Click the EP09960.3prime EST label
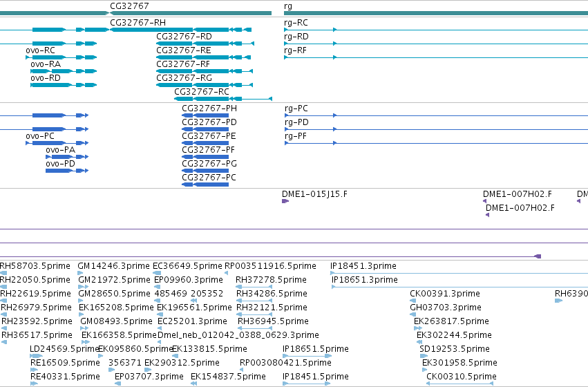 point(189,280)
